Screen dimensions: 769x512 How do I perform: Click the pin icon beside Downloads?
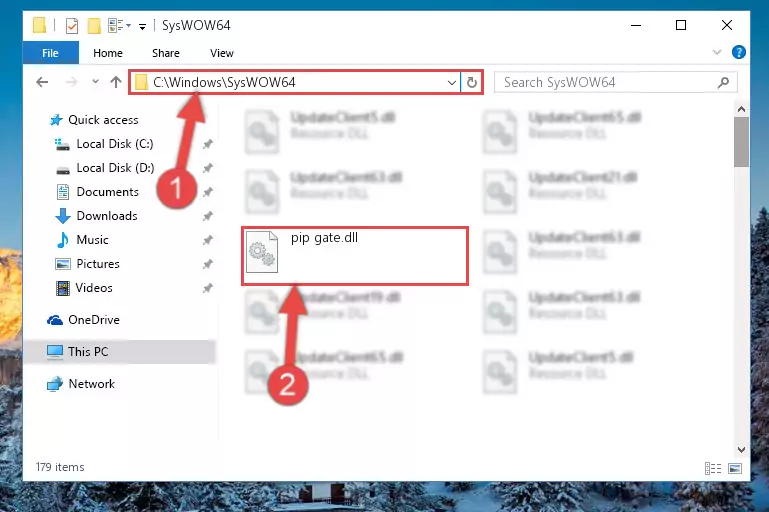(x=208, y=216)
